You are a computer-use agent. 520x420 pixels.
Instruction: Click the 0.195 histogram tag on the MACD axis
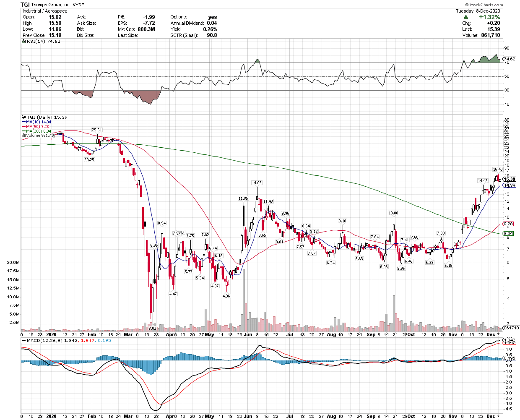[x=510, y=358]
